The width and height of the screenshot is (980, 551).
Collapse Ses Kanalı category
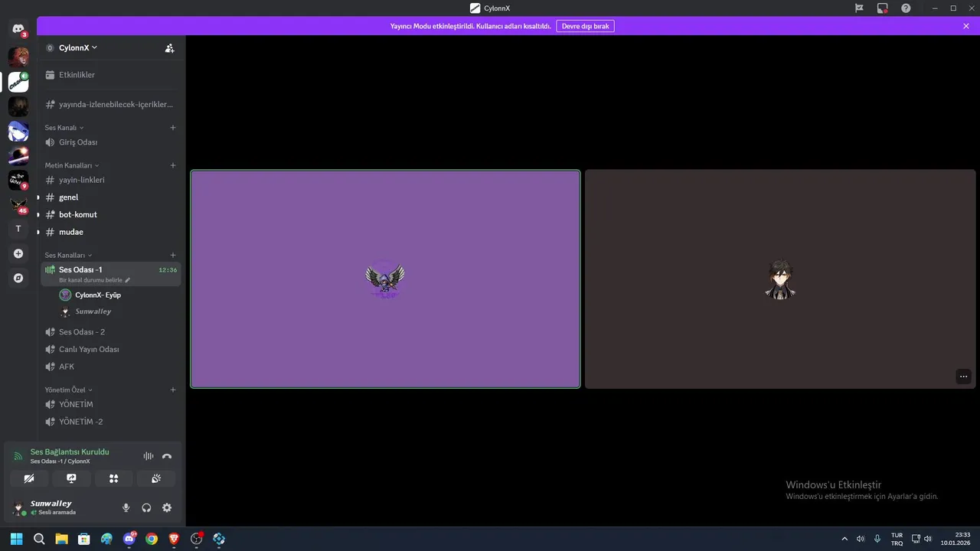[64, 128]
